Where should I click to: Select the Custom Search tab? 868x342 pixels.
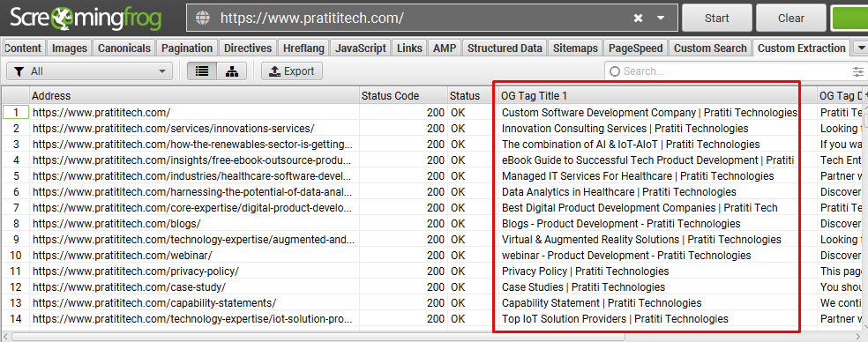[711, 48]
